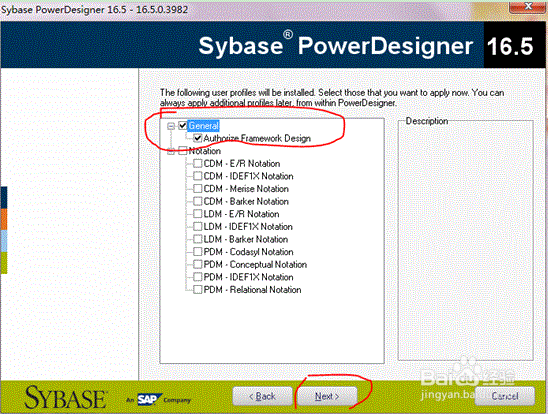Enable CDM - E/R Notation checkbox
The width and height of the screenshot is (548, 414).
(x=198, y=163)
